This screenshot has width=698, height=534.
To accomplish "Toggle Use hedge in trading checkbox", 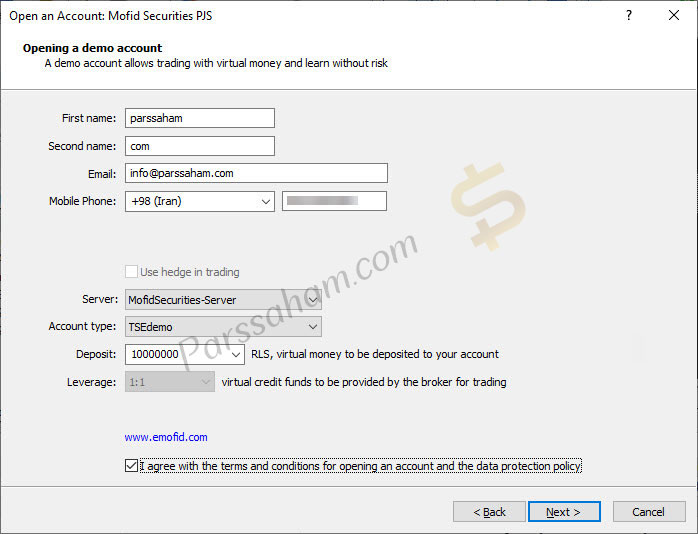I will tap(131, 271).
